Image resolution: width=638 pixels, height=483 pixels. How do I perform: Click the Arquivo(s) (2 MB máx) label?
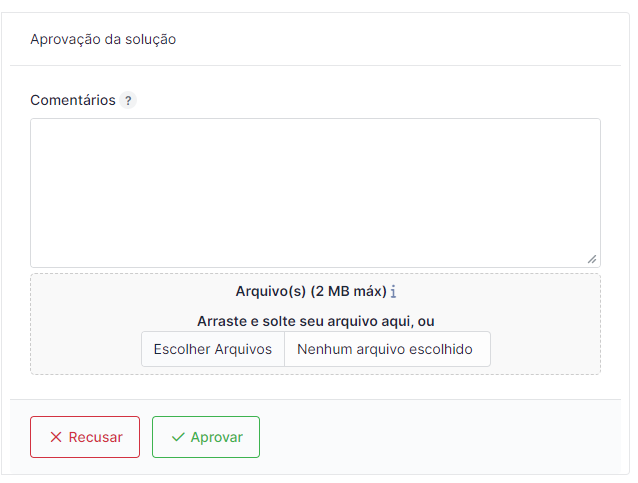point(310,292)
